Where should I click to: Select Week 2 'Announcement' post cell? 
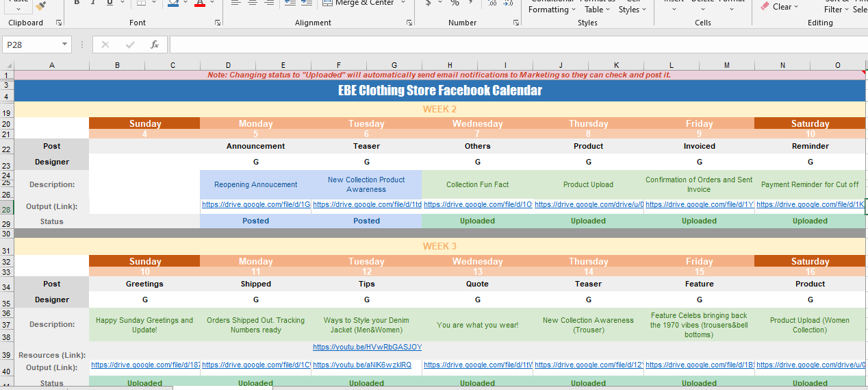tap(256, 146)
